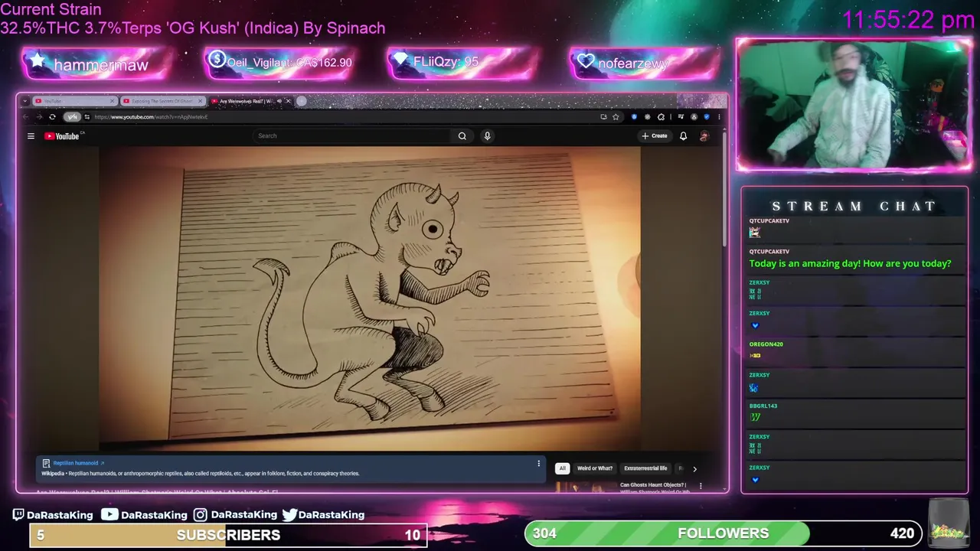Select the All filter chip
This screenshot has height=551, width=980.
click(562, 468)
